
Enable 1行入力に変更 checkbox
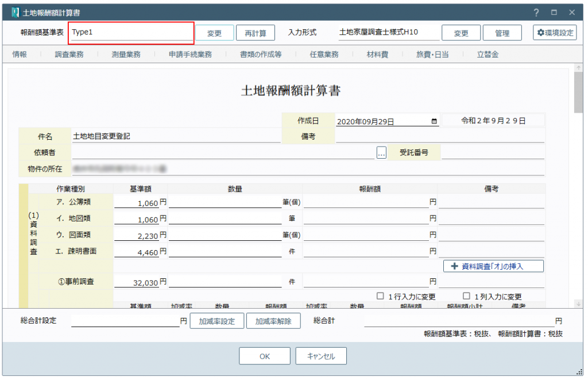click(380, 296)
